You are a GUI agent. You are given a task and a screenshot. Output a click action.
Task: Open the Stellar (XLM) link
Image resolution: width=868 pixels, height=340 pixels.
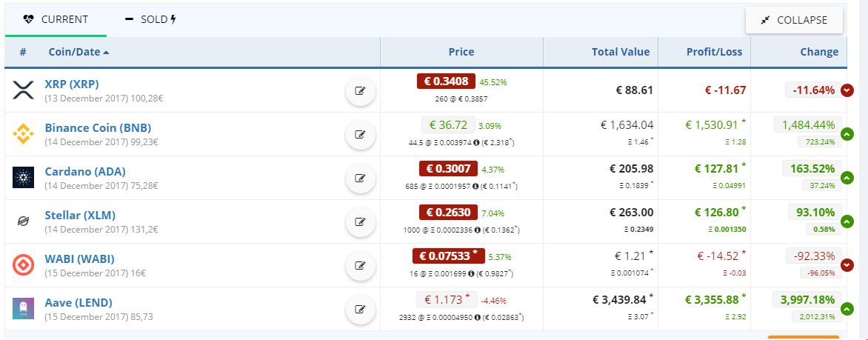tap(80, 216)
